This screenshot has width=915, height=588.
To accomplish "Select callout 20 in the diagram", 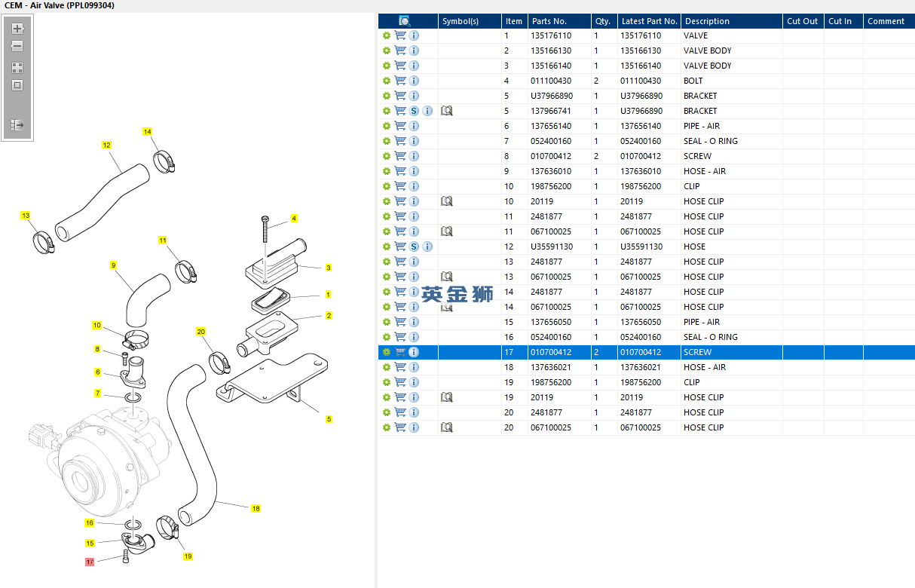I will click(200, 332).
